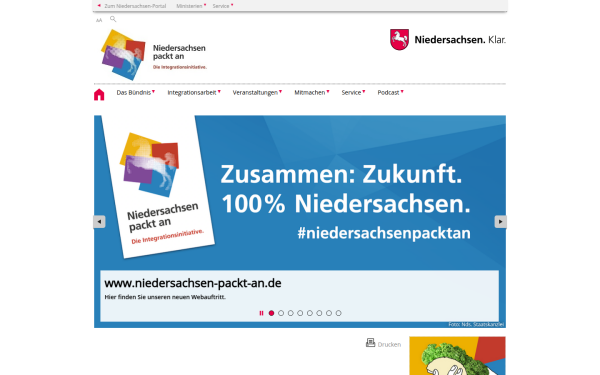The height and width of the screenshot is (375, 600).
Task: Open the search magnifier icon
Action: pos(113,19)
